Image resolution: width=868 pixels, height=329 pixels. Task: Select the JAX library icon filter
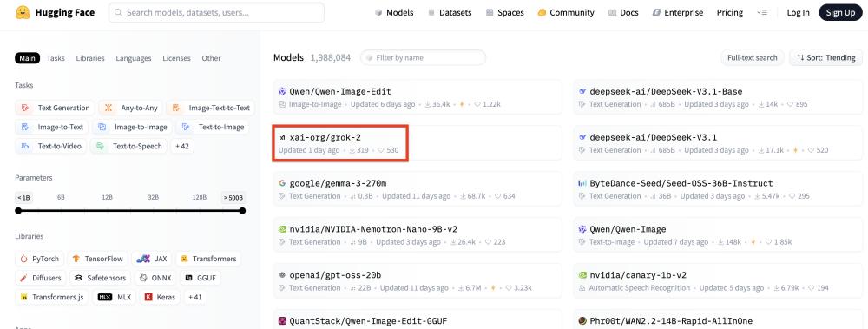143,259
